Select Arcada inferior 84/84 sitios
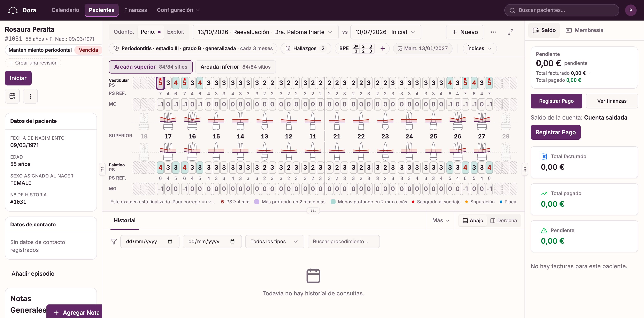Viewport: 644px width, 318px height. point(235,67)
